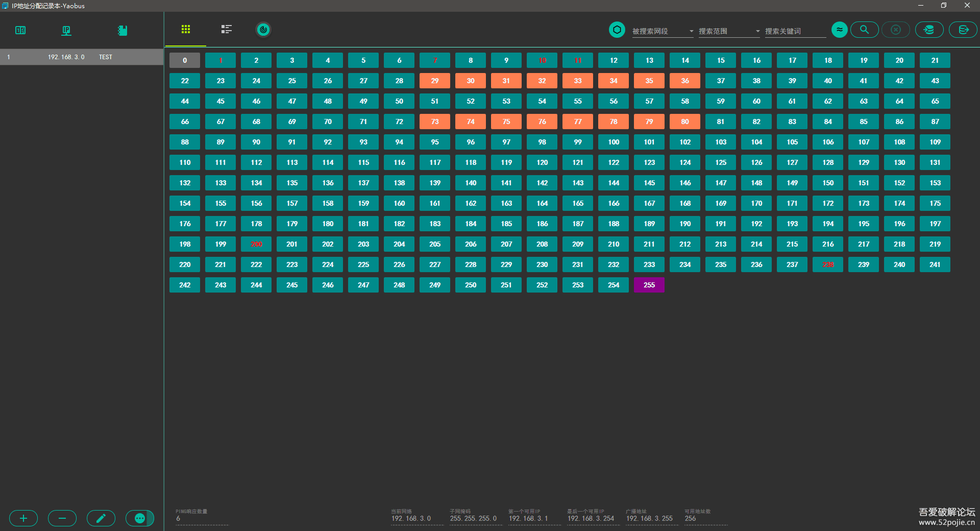The image size is (980, 531).
Task: Click the subnet calculator icon in the sidebar
Action: tap(20, 31)
